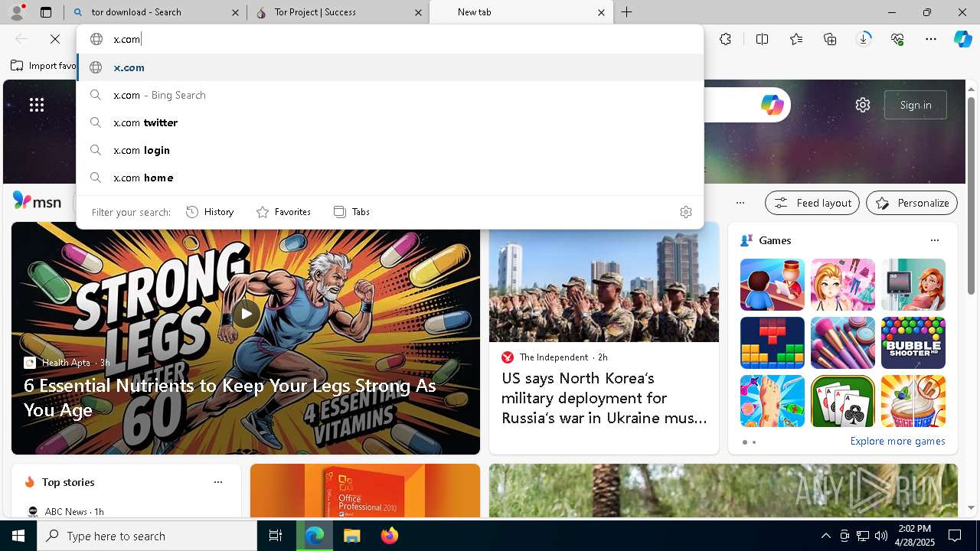Filter search by Favorites
The width and height of the screenshot is (980, 551).
[x=283, y=212]
